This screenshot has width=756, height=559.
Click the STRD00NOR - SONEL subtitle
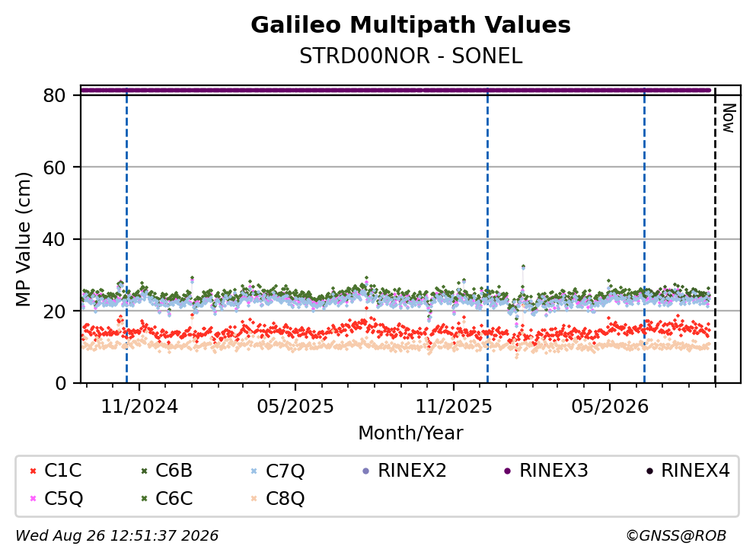pyautogui.click(x=411, y=56)
